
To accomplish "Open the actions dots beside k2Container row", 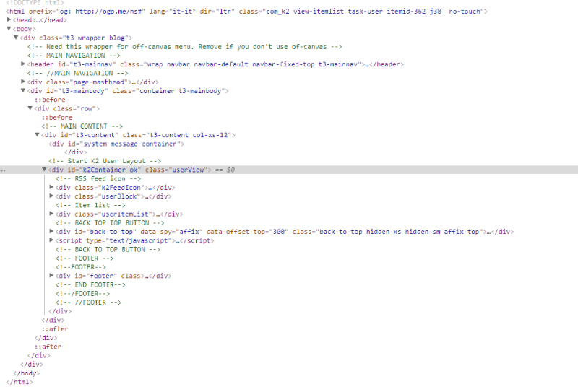I will click(3, 170).
